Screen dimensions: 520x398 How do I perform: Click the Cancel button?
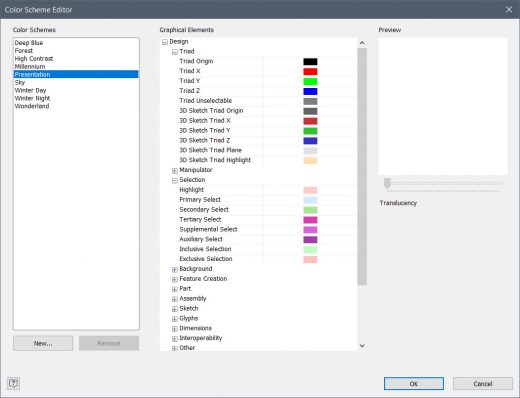coord(483,384)
